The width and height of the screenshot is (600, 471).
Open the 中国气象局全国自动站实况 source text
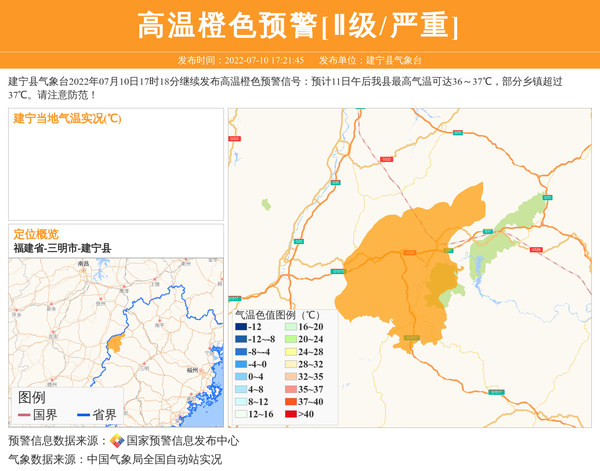click(154, 460)
